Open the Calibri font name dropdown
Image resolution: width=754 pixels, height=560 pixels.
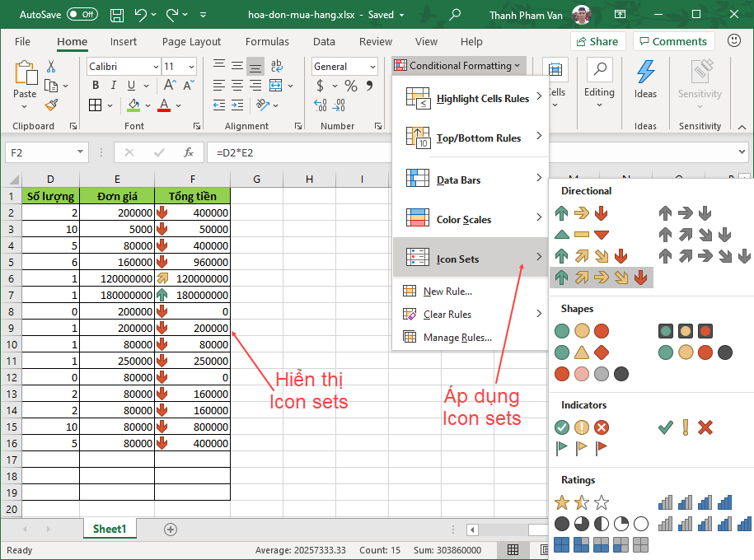tap(156, 67)
